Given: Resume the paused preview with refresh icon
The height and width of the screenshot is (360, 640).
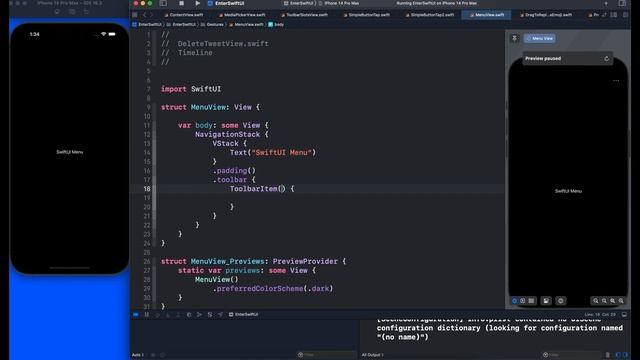Looking at the screenshot, I should [x=607, y=59].
